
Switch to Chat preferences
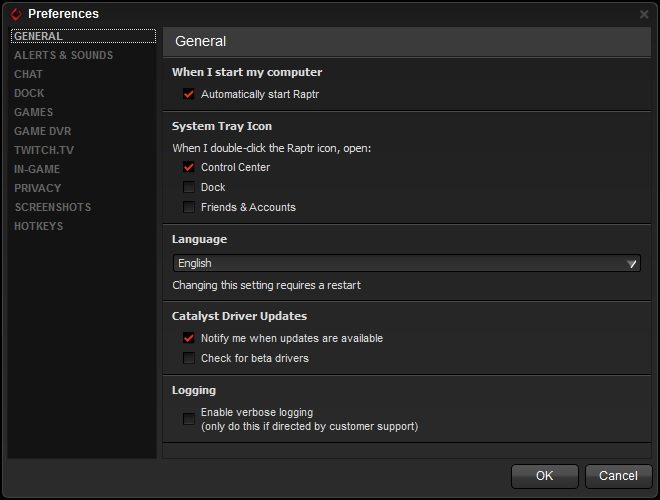coord(28,74)
